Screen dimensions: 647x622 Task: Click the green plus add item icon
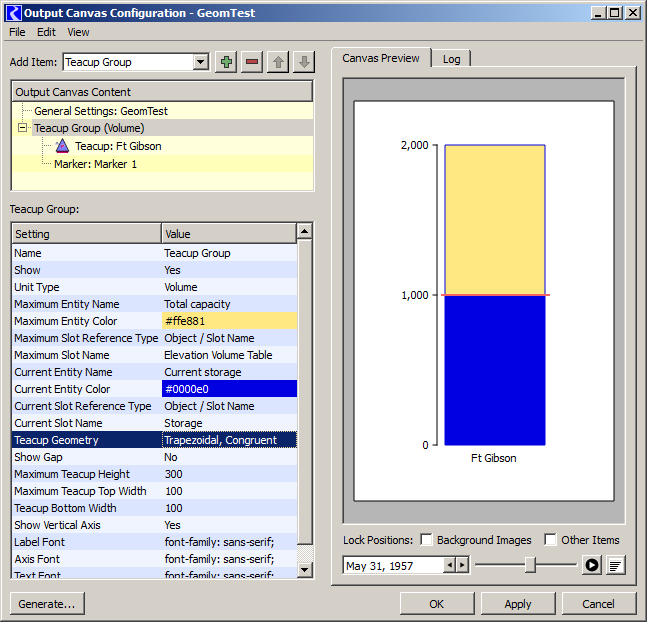click(x=226, y=62)
